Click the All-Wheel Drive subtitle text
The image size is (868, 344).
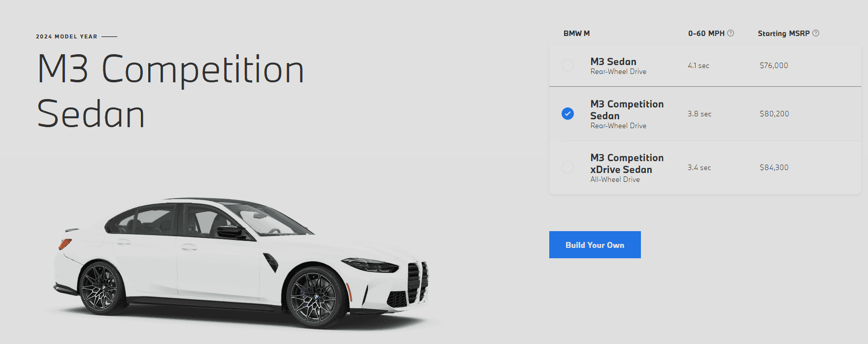pyautogui.click(x=615, y=180)
